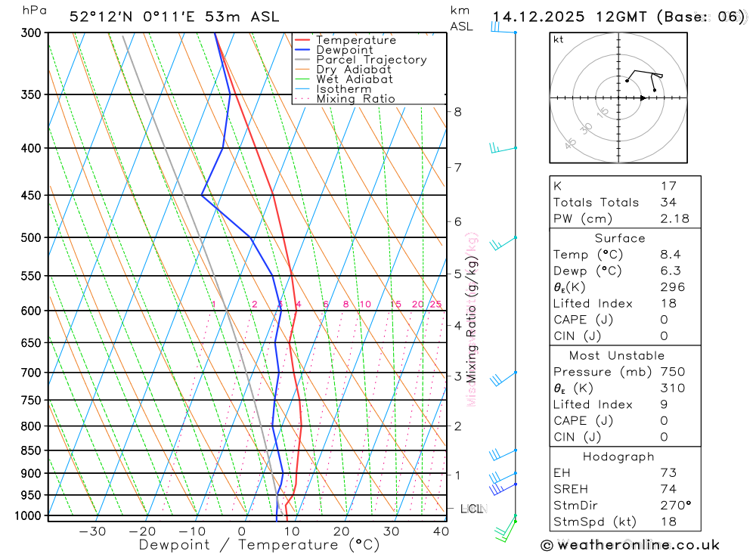
Task: Click the K index value '17'
Action: 669,186
